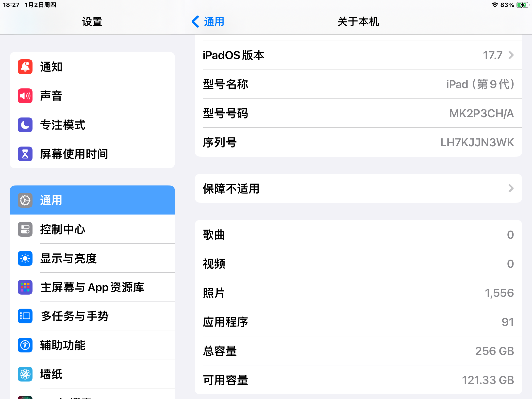Tap the 型号号码 MK2P3CH/A value
The width and height of the screenshot is (532, 399).
[481, 114]
